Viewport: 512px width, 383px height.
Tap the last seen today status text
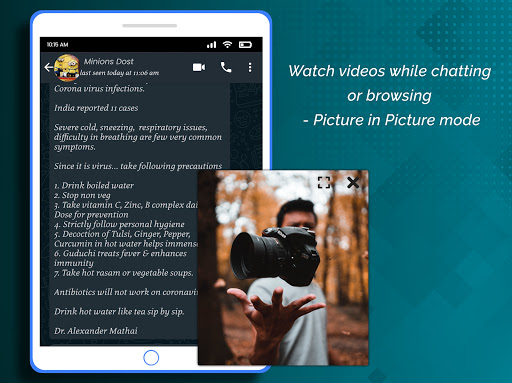[x=119, y=73]
